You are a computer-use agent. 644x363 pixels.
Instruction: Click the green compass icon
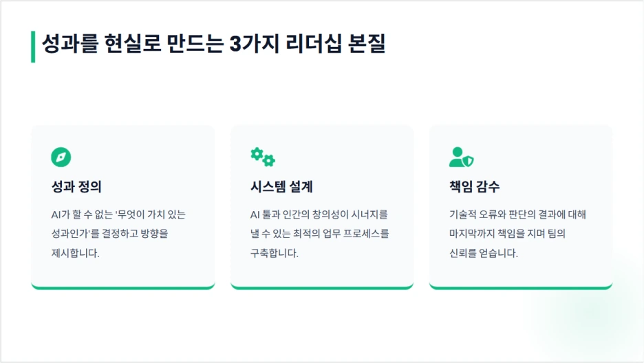61,157
